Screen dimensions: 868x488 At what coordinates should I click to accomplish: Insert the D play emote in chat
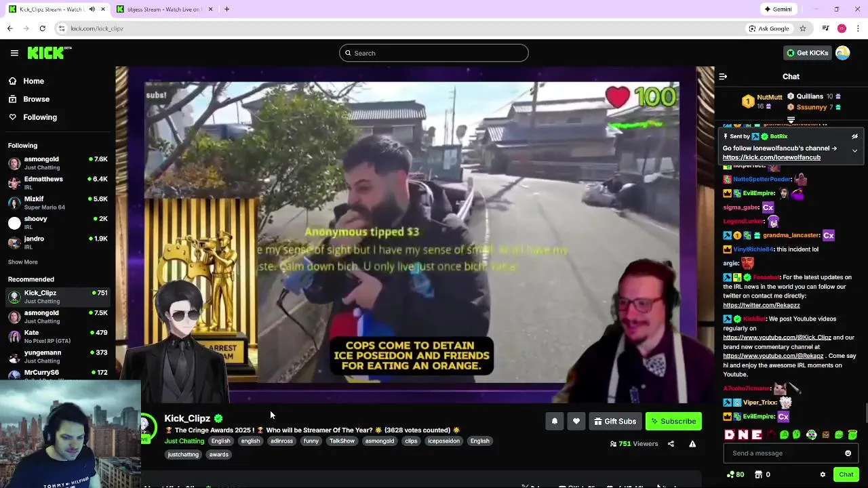[x=730, y=435]
